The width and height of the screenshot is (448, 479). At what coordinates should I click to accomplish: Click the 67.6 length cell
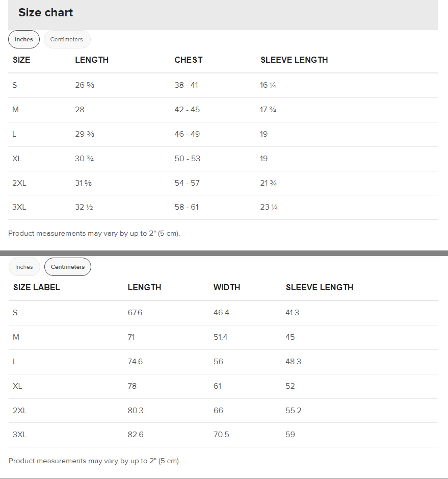pyautogui.click(x=135, y=313)
